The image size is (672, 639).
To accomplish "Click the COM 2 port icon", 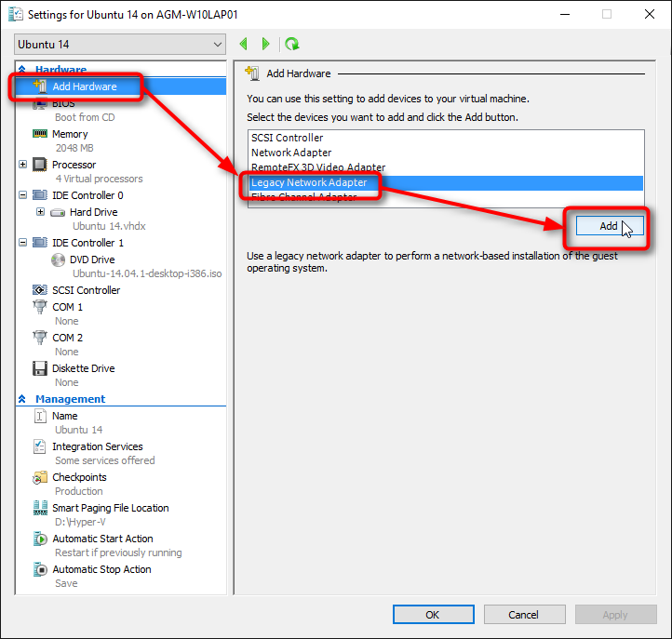I will pos(40,338).
